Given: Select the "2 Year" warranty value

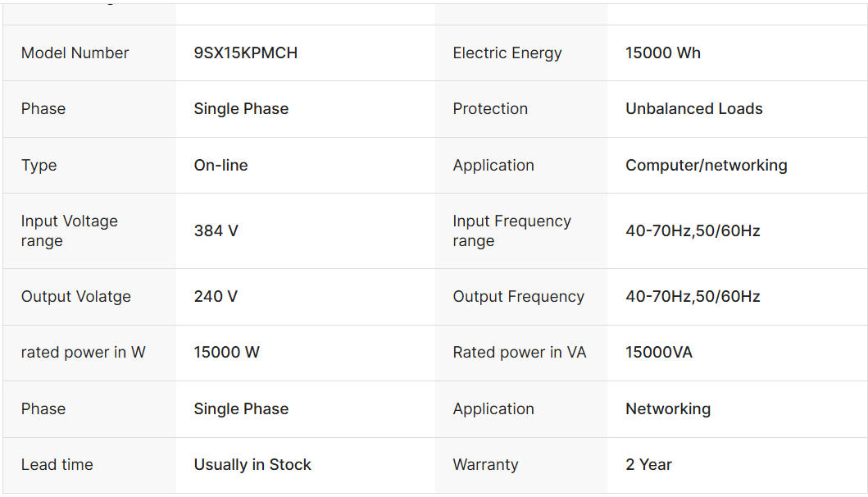Looking at the screenshot, I should [x=648, y=464].
